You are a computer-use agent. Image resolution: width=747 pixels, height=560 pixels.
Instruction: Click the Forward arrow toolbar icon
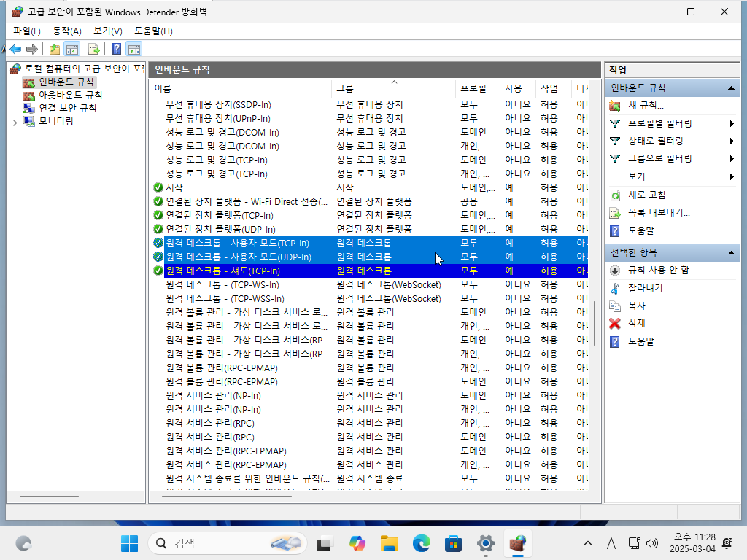[x=32, y=49]
